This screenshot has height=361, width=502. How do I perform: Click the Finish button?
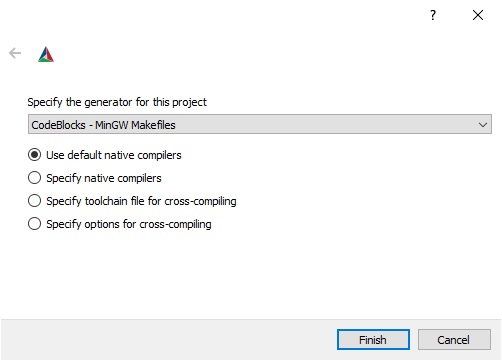(373, 340)
